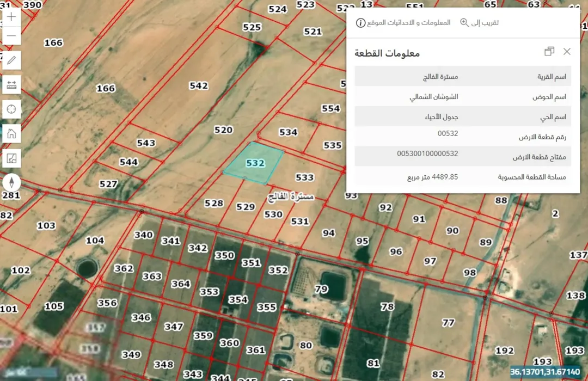Select parcel 520 on the map

(x=224, y=130)
